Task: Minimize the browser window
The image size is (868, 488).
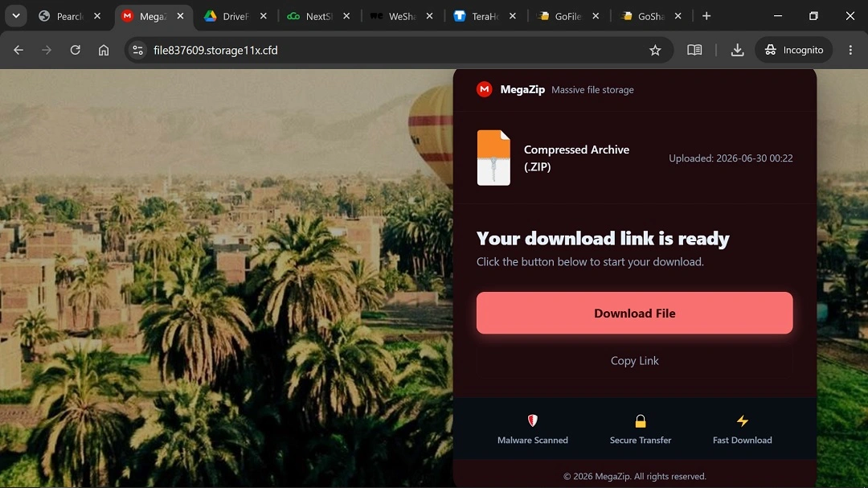Action: tap(778, 16)
